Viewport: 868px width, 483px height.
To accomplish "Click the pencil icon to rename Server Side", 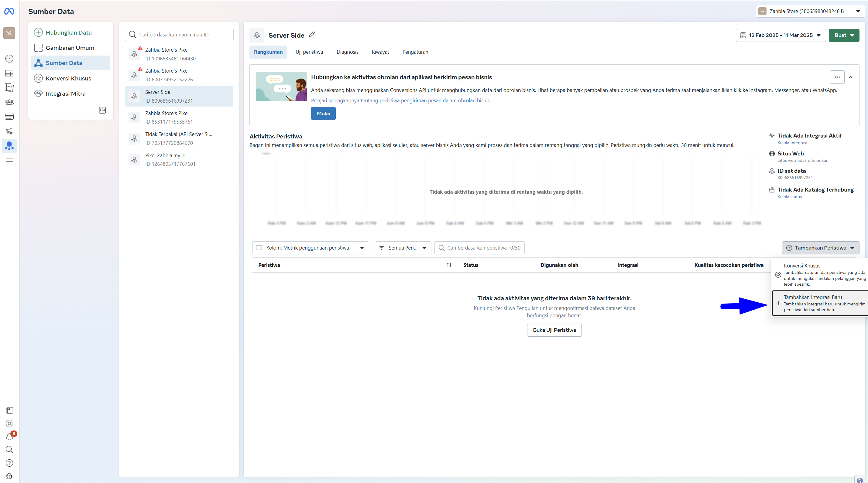I will (x=312, y=34).
